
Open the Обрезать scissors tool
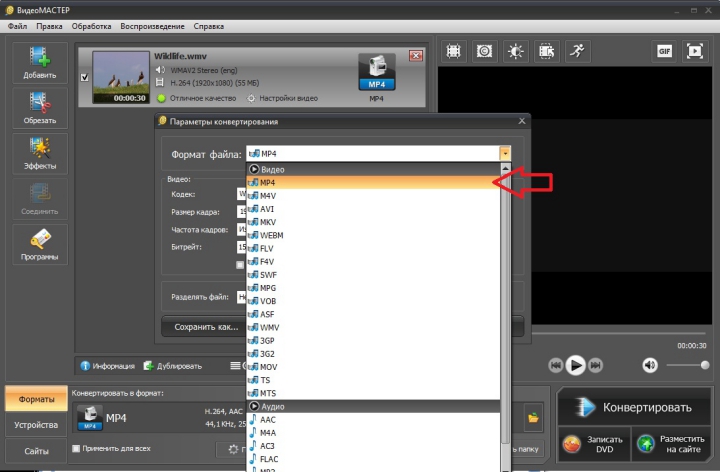[40, 108]
